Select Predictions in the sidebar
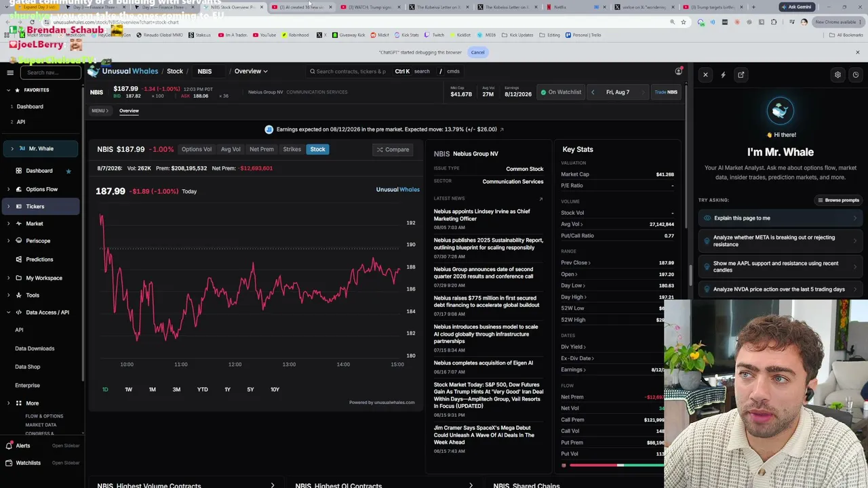Image resolution: width=868 pixels, height=488 pixels. (39, 259)
